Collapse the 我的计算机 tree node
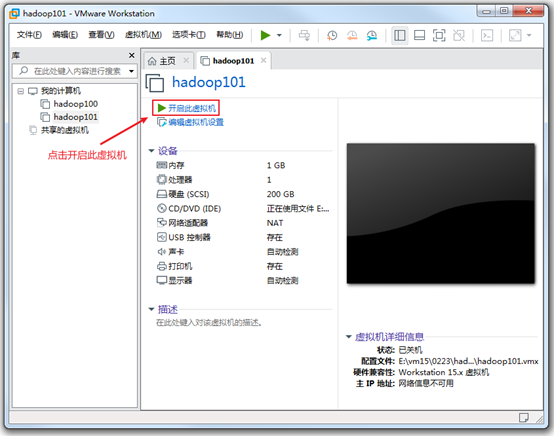Screen dimensions: 554x436 tap(20, 91)
